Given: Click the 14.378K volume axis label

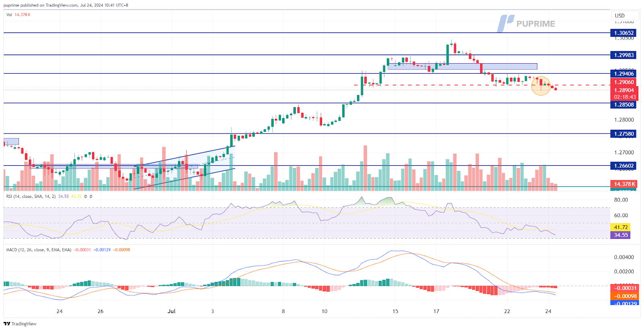Looking at the screenshot, I should (x=624, y=184).
